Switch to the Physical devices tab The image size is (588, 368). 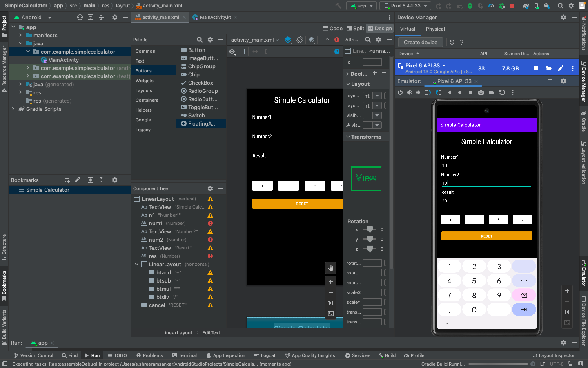pyautogui.click(x=435, y=29)
